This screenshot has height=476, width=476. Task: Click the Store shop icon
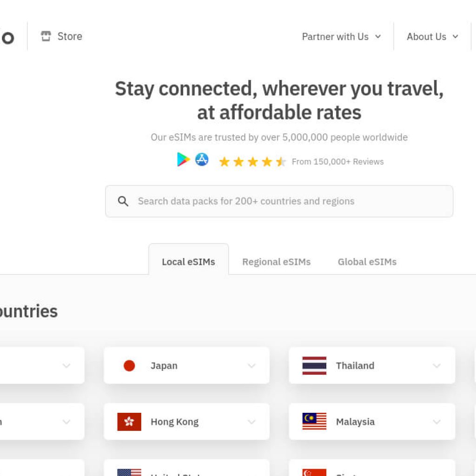pyautogui.click(x=46, y=36)
